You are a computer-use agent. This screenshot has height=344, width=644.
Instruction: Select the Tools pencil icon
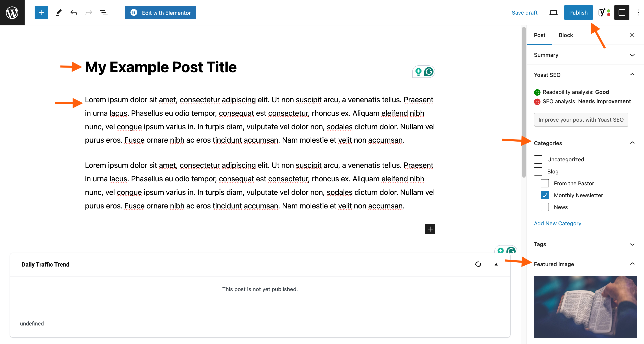click(x=59, y=12)
